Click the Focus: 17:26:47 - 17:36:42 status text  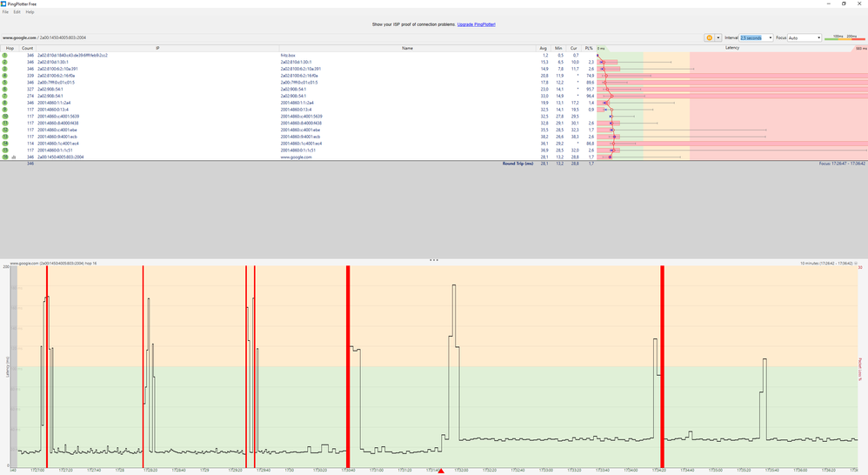point(842,164)
